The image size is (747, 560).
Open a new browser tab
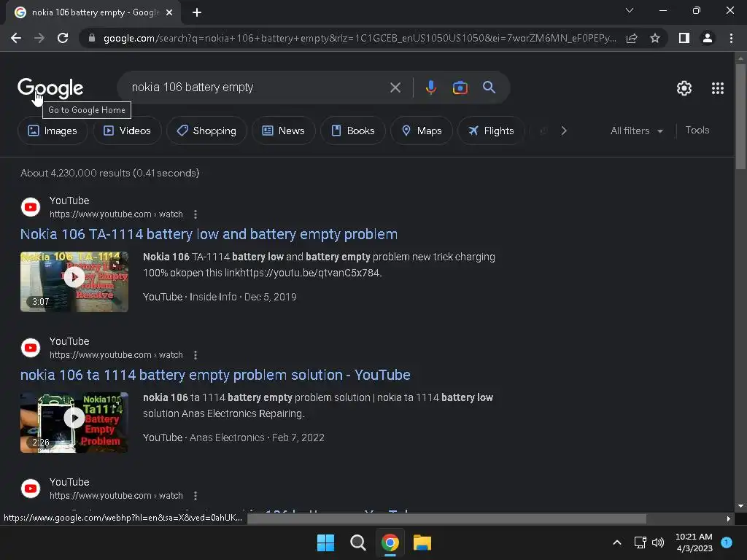197,12
